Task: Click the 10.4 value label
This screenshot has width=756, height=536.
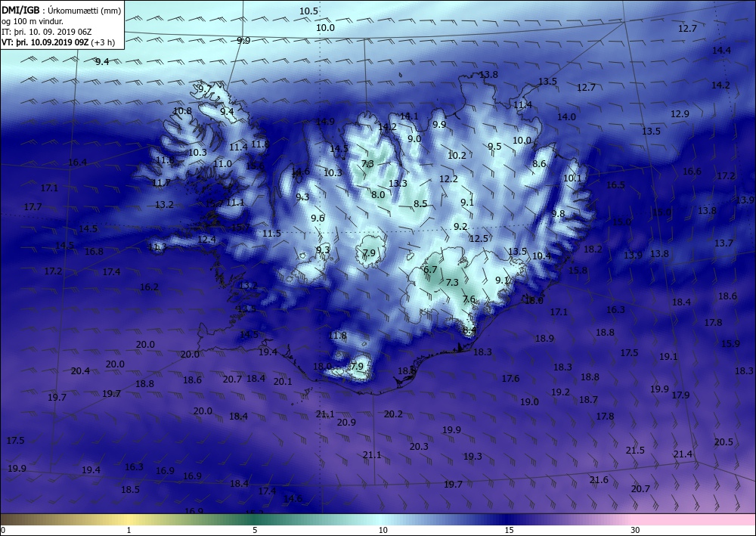Action: click(x=541, y=256)
